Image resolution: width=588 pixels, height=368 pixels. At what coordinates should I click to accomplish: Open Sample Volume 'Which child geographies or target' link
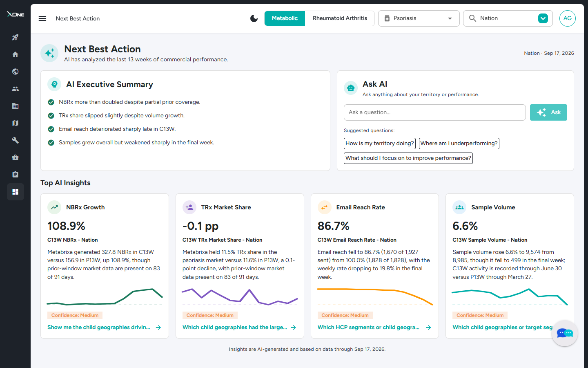502,328
